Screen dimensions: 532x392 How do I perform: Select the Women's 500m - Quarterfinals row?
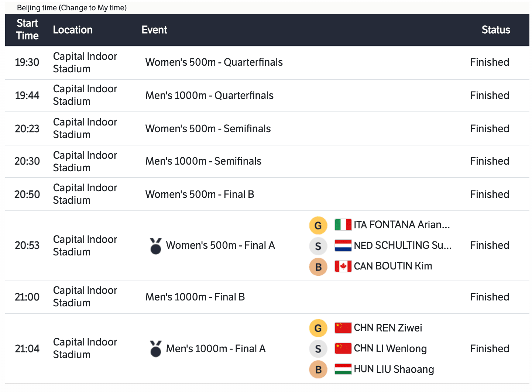tap(214, 62)
